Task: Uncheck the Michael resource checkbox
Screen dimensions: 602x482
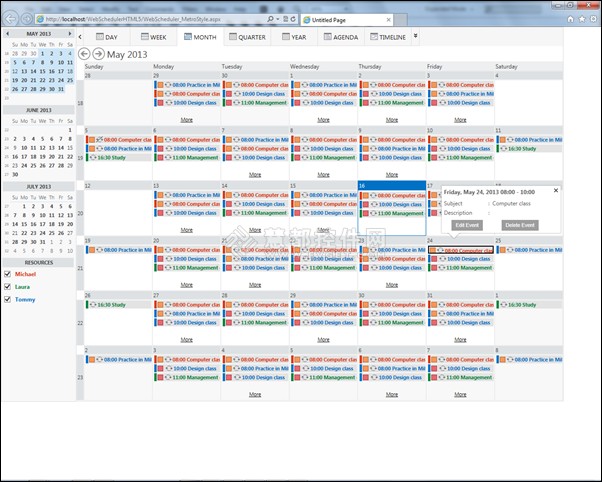Action: point(7,274)
